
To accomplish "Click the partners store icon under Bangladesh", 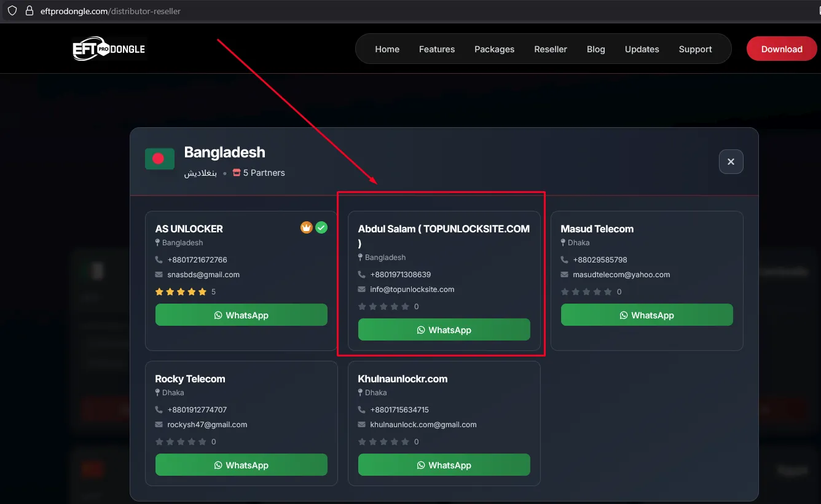I will (x=237, y=173).
